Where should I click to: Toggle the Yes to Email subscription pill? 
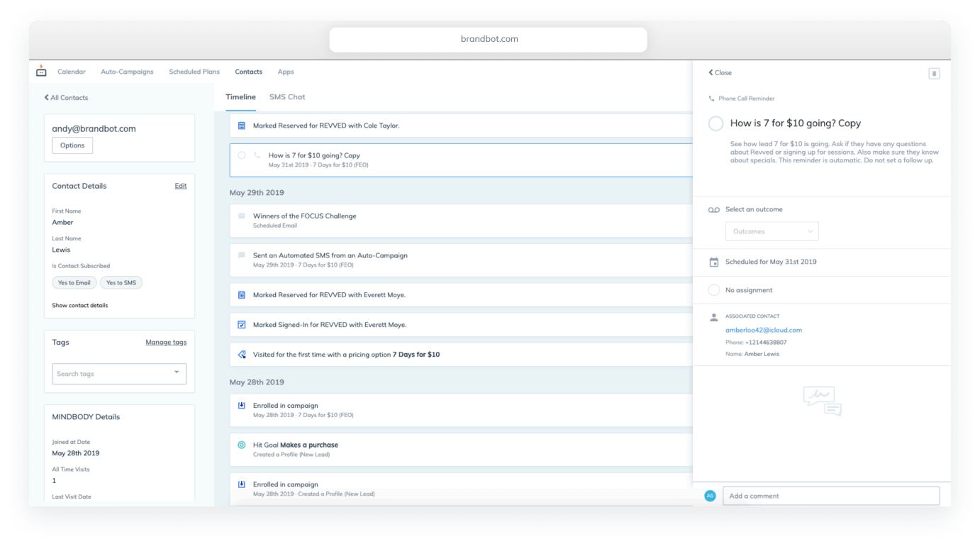coord(74,282)
